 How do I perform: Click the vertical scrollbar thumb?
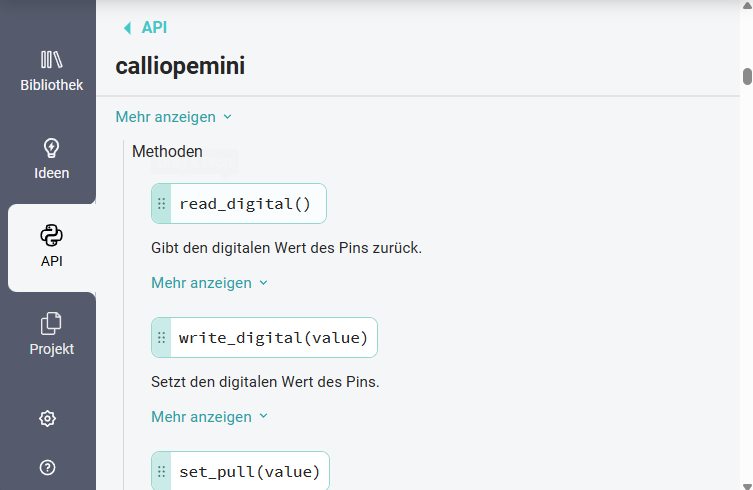pos(746,77)
